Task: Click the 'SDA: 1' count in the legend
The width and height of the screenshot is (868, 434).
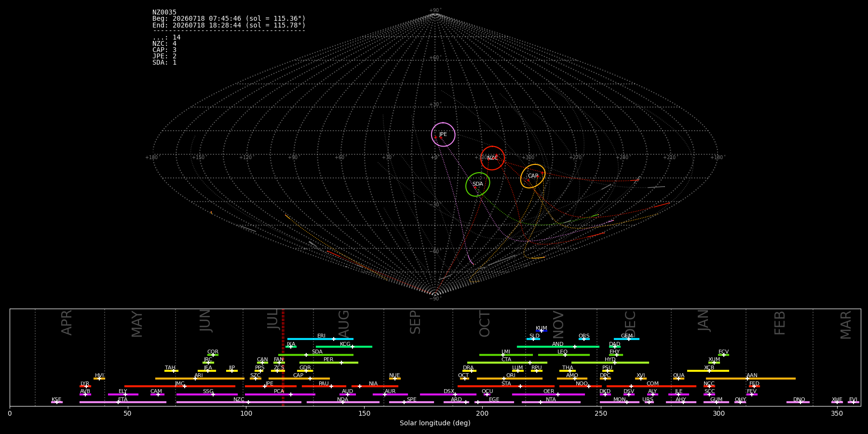Action: [x=164, y=63]
